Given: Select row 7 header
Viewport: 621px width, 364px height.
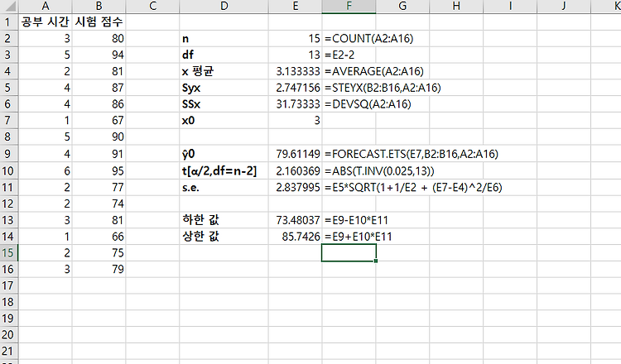Looking at the screenshot, I should click(x=9, y=120).
